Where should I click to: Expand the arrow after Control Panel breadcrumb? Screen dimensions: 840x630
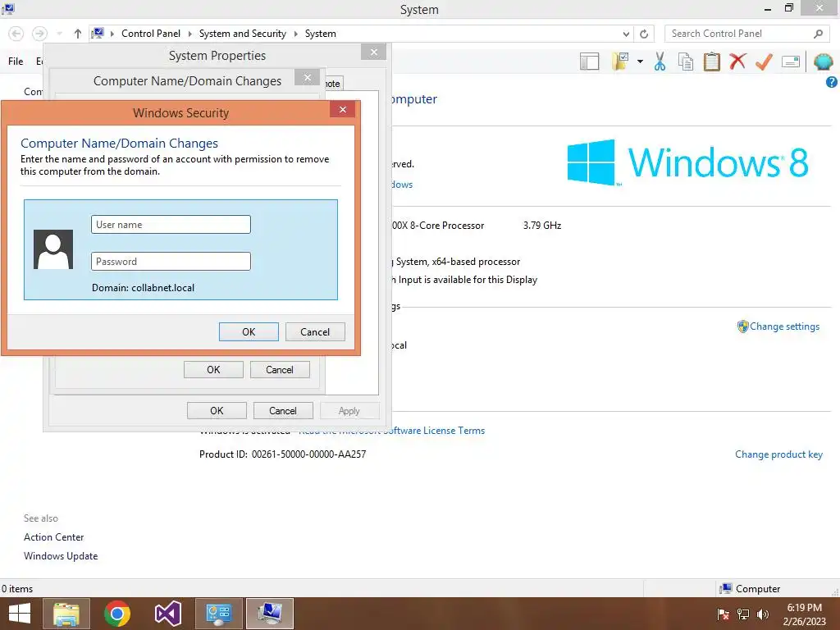189,34
